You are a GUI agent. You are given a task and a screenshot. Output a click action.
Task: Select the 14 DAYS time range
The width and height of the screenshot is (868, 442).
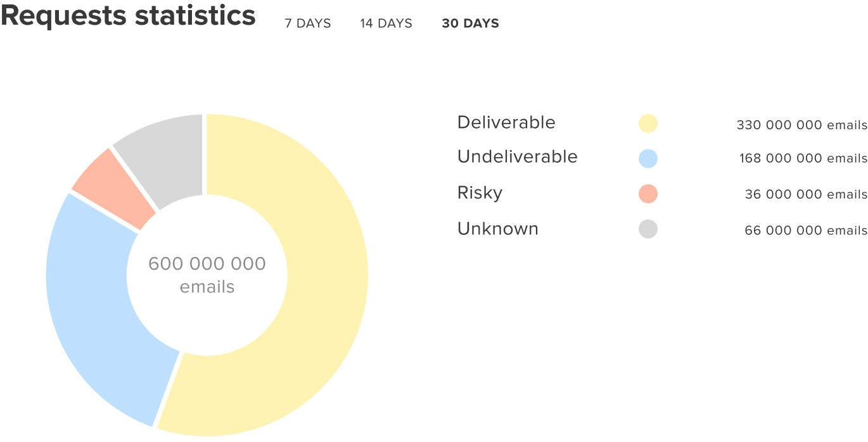386,23
